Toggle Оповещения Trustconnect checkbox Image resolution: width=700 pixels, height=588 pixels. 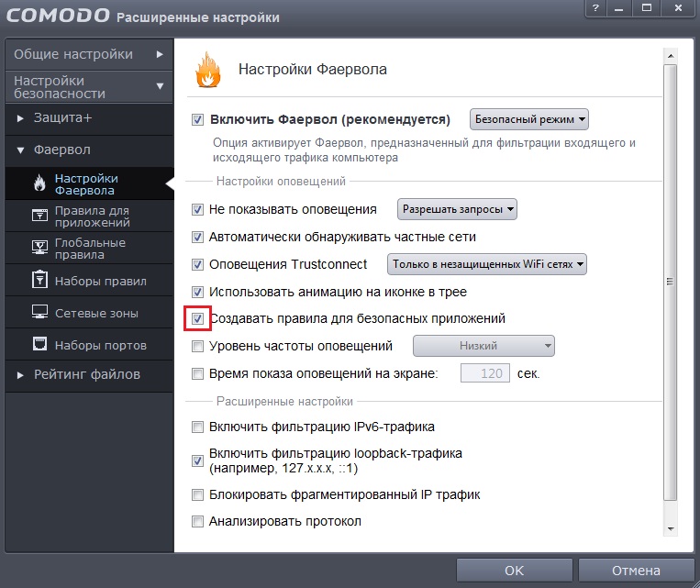point(197,264)
